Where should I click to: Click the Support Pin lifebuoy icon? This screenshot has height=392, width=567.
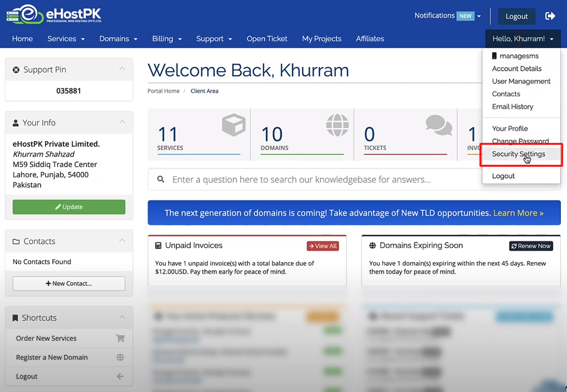click(x=16, y=69)
